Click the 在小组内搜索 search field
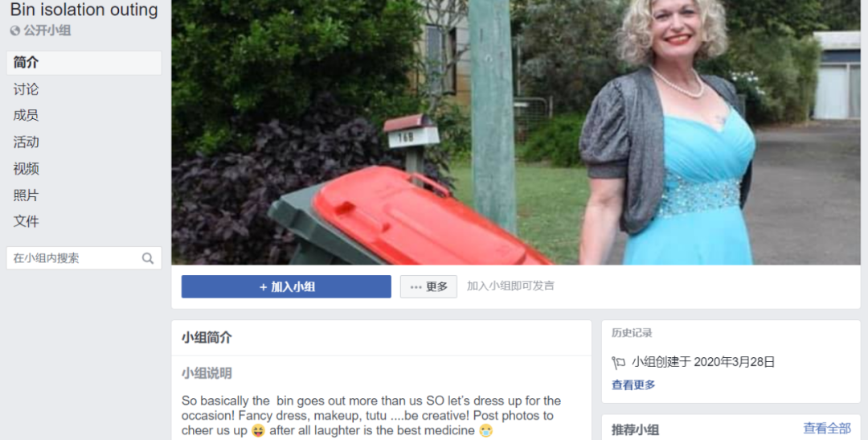Image resolution: width=868 pixels, height=440 pixels. coord(84,258)
